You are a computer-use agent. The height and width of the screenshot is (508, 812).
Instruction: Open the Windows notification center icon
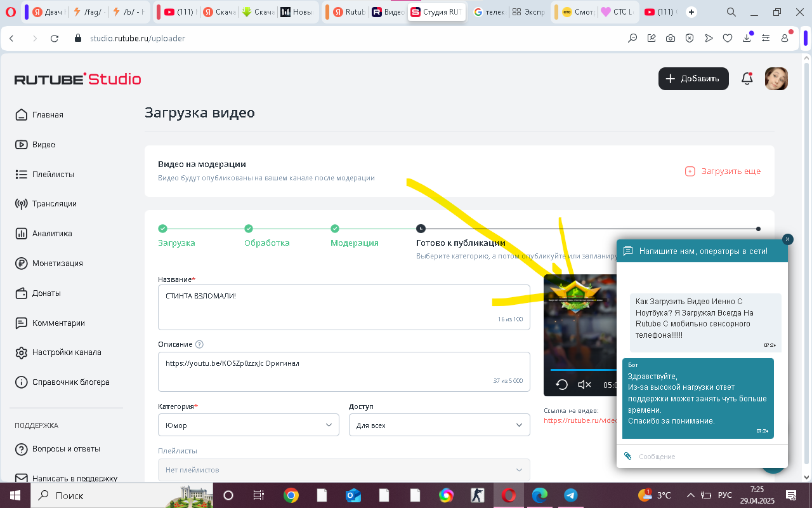click(791, 495)
